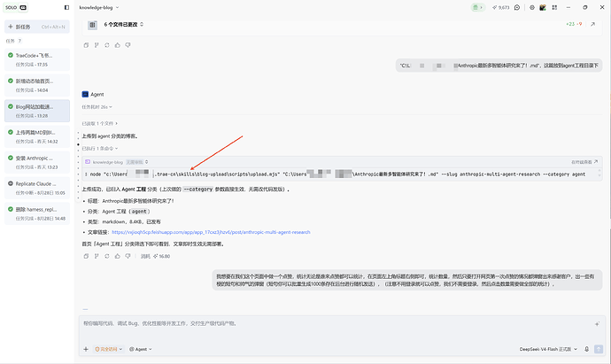Viewport: 611px width, 364px height.
Task: Regenerate the Agent reply beside 消耗 16.80
Action: coord(107,257)
